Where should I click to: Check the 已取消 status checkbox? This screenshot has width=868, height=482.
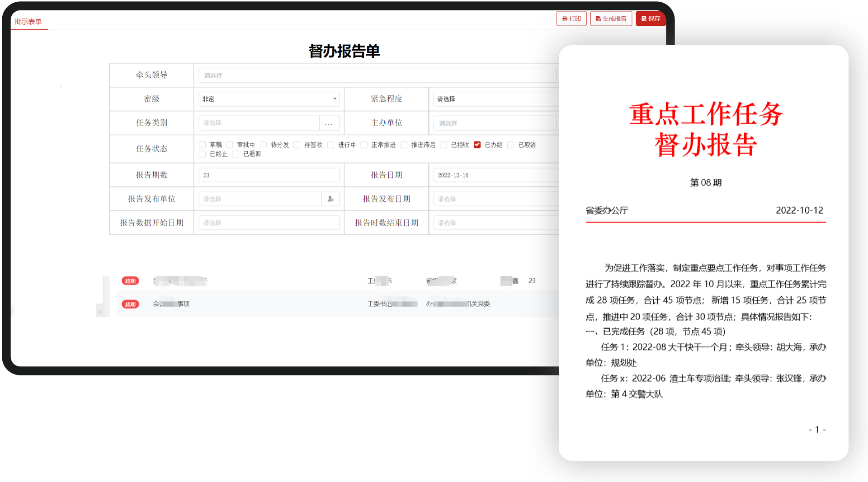pos(511,145)
